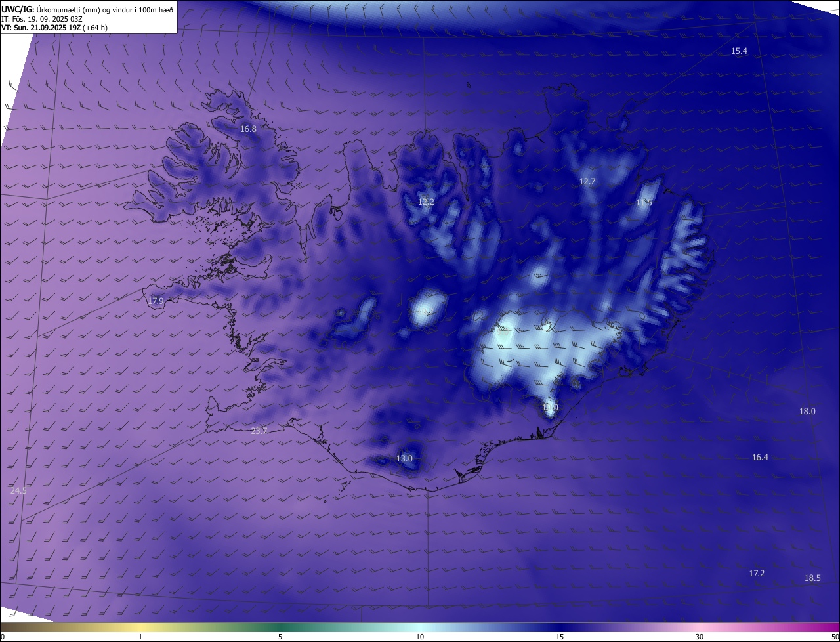The image size is (840, 642).
Task: Click the 17.2 map value
Action: point(757,574)
